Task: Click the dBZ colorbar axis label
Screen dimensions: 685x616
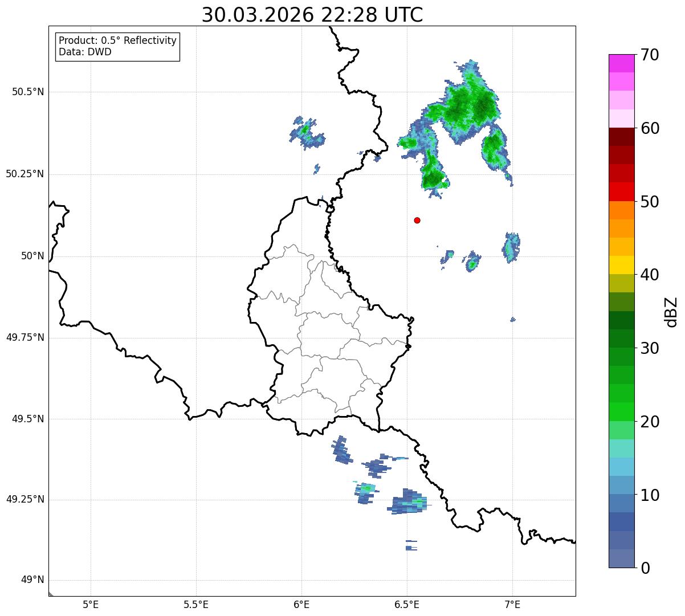Action: point(671,311)
